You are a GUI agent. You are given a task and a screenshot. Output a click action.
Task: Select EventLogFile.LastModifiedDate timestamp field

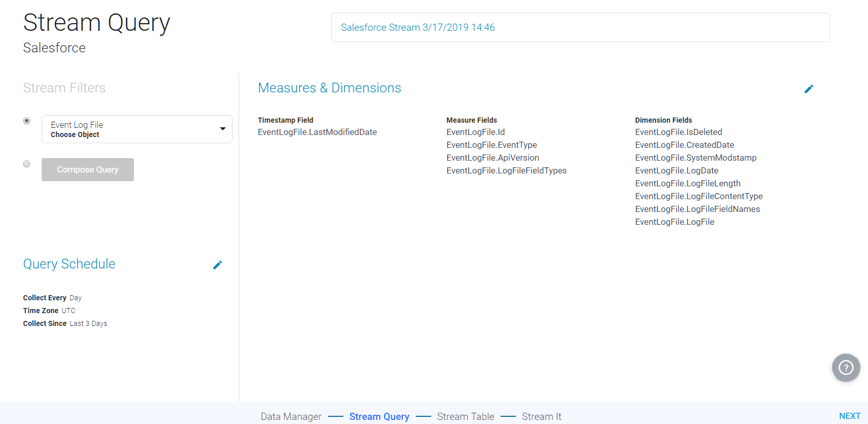pyautogui.click(x=317, y=132)
